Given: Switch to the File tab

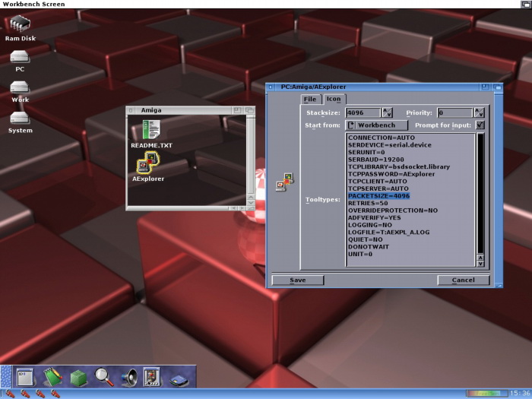Looking at the screenshot, I should click(310, 100).
